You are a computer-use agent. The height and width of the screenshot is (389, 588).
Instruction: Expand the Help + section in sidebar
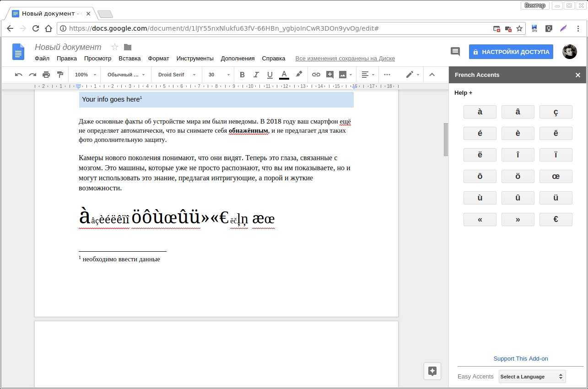point(463,93)
